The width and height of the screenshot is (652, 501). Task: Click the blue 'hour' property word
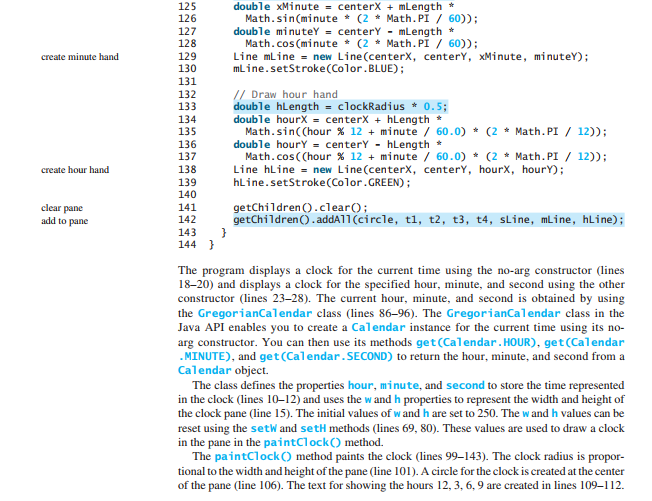360,385
